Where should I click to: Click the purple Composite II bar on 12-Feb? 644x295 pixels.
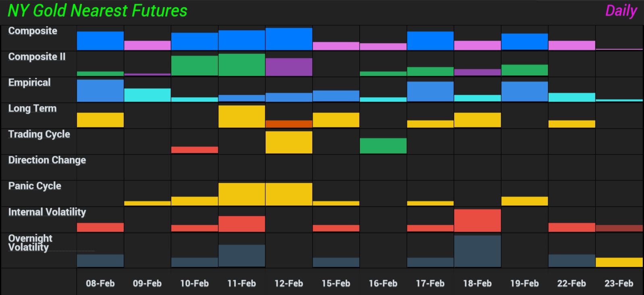(289, 67)
